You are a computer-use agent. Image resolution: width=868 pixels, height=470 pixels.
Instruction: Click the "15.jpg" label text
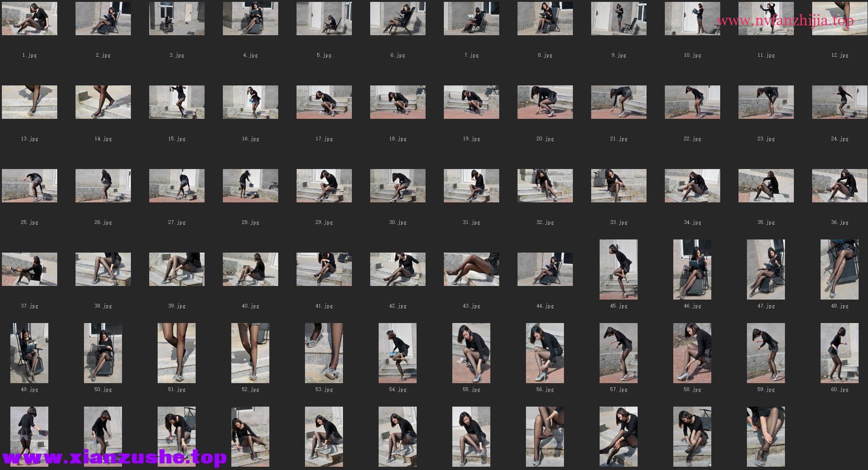pyautogui.click(x=177, y=139)
